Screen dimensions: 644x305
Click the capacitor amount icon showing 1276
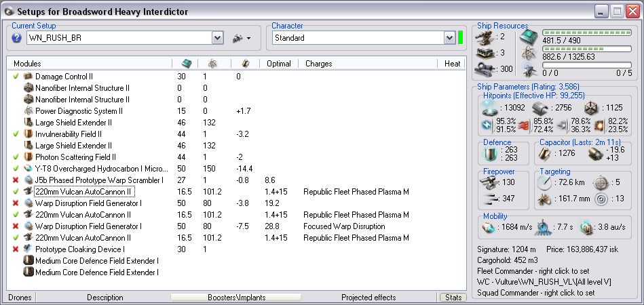point(546,154)
